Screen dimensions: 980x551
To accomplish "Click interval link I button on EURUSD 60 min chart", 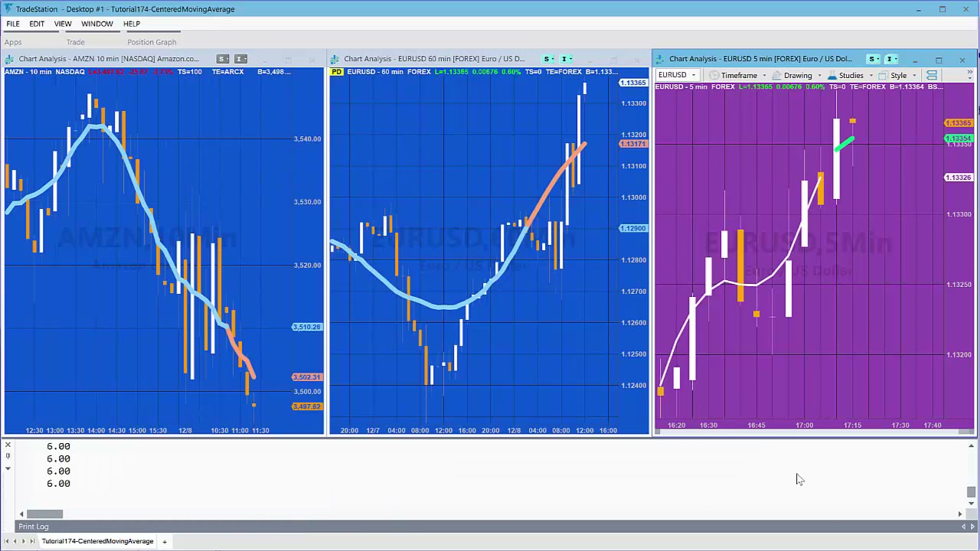I will point(565,59).
